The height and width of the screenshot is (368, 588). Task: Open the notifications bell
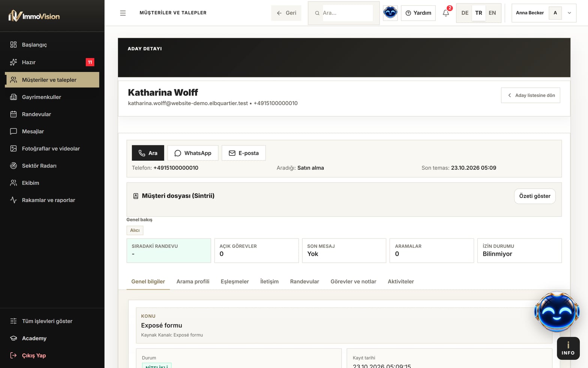point(446,13)
